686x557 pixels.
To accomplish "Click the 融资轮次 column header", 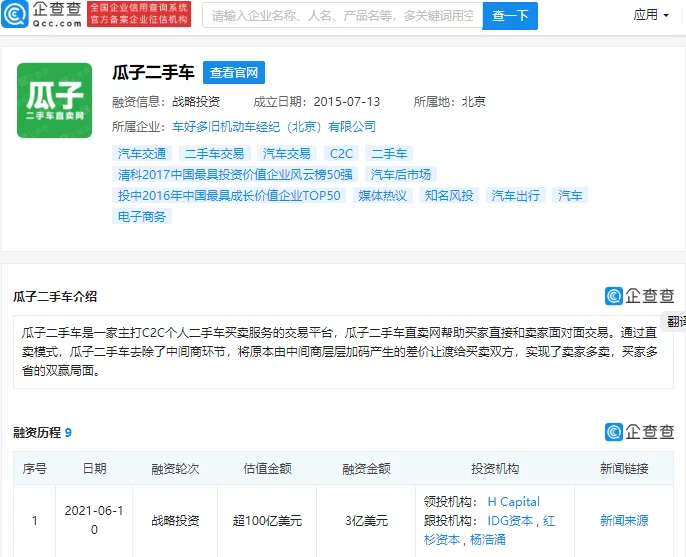I will 175,469.
